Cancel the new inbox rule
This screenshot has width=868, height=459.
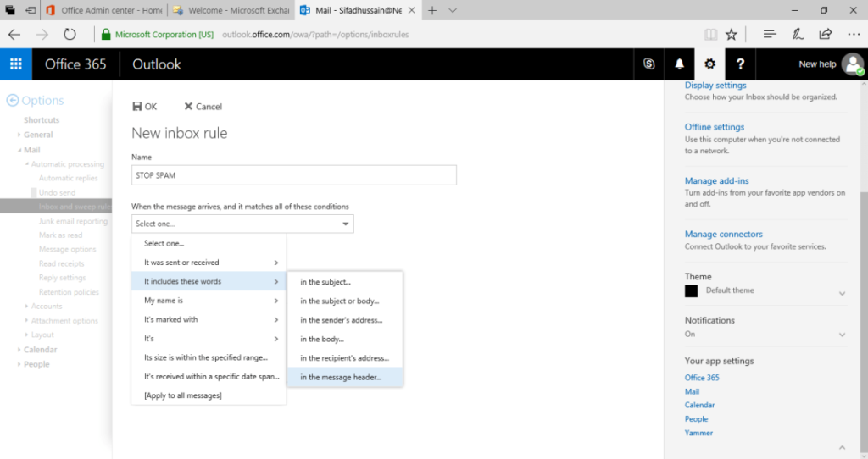(x=203, y=107)
